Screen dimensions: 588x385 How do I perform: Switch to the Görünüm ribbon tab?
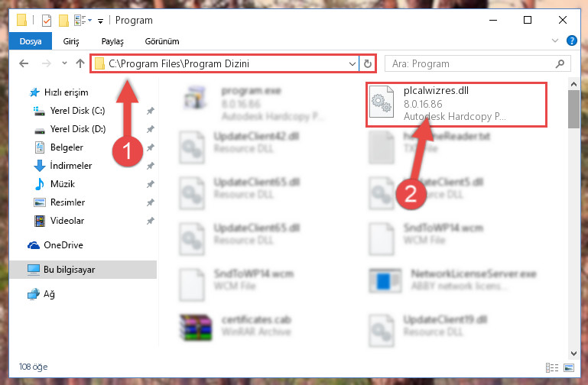(x=162, y=41)
